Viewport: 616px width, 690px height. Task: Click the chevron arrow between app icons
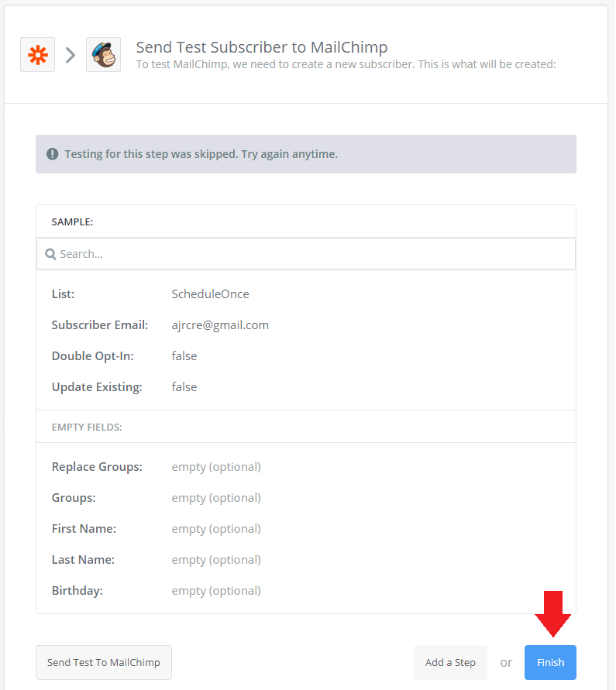coord(71,55)
